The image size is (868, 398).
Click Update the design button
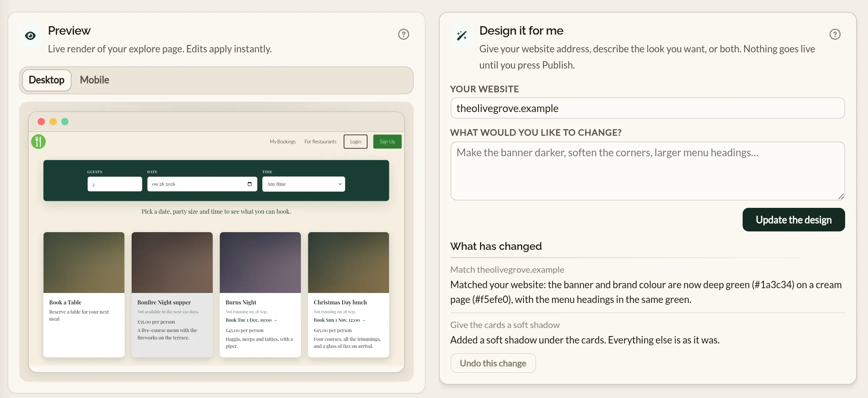[794, 220]
